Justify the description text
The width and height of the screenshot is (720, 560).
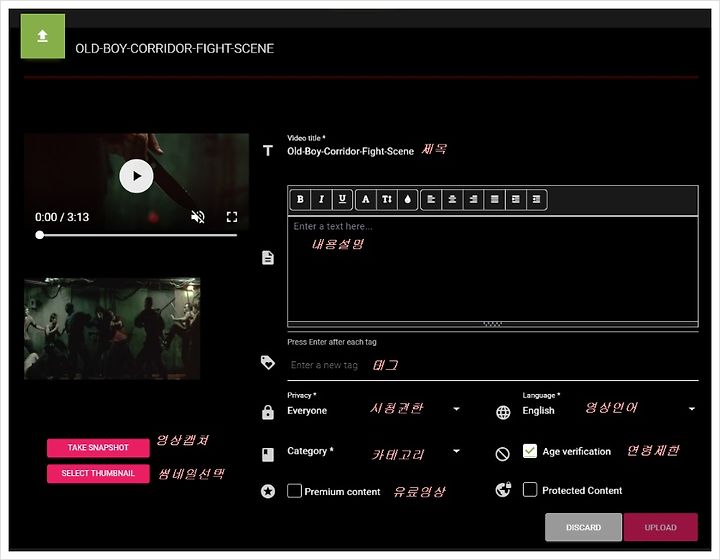click(x=495, y=199)
